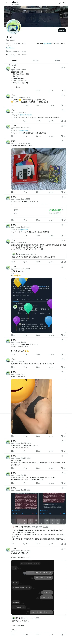
Task: Like the pinned 2025年度の目標 post
Action: tap(38, 90)
